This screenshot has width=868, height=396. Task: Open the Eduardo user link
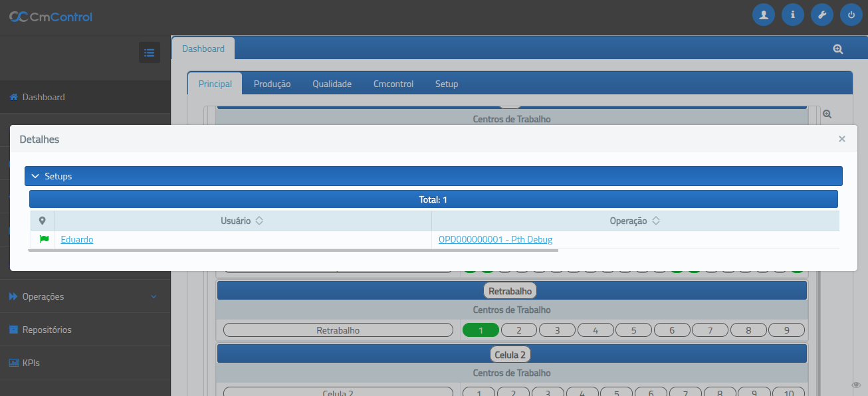tap(77, 239)
